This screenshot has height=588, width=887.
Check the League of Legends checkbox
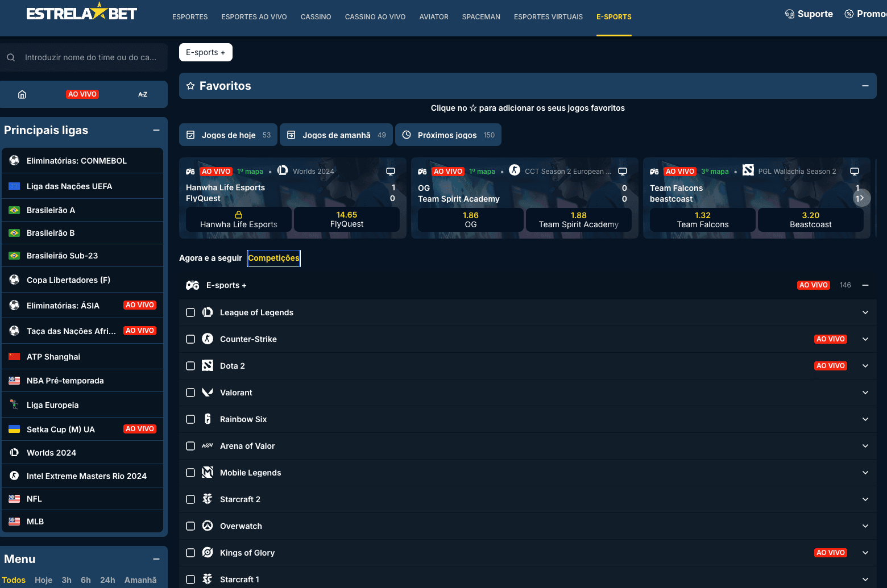pyautogui.click(x=190, y=312)
